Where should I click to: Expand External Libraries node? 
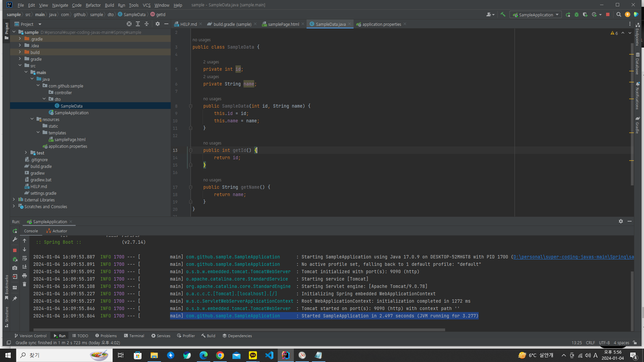click(x=14, y=200)
